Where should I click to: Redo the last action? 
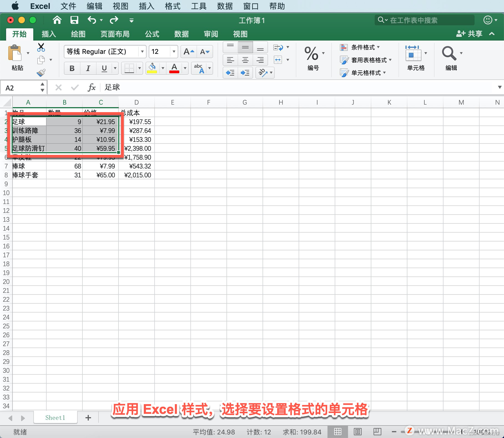click(114, 20)
